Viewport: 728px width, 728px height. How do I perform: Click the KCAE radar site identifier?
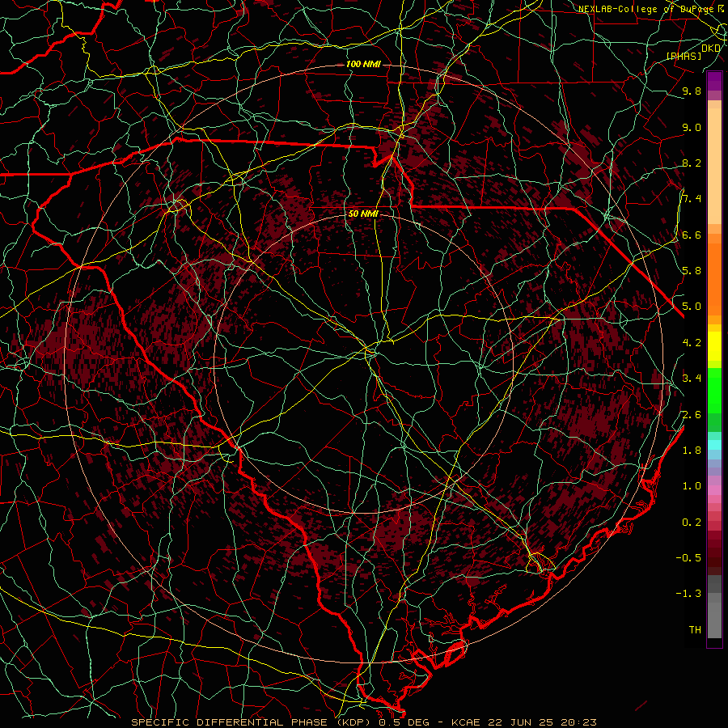click(x=469, y=722)
